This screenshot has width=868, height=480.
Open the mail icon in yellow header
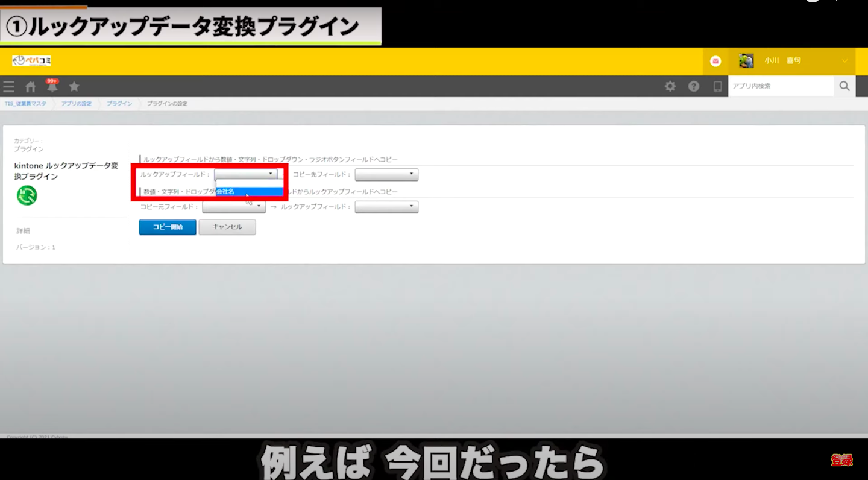pyautogui.click(x=715, y=61)
